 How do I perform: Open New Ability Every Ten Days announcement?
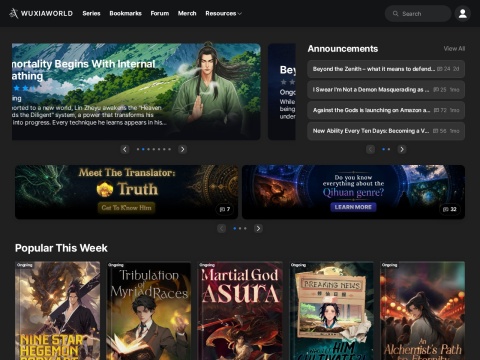tap(386, 131)
